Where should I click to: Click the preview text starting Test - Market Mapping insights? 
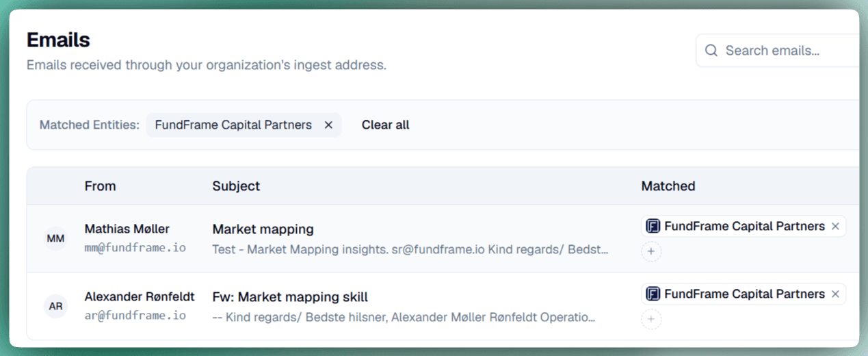click(410, 250)
